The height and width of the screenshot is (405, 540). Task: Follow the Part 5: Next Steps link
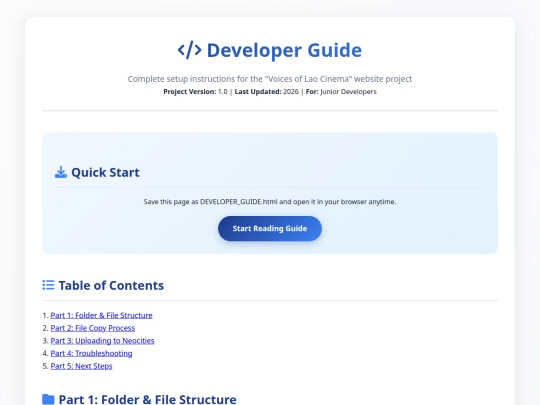pos(81,366)
